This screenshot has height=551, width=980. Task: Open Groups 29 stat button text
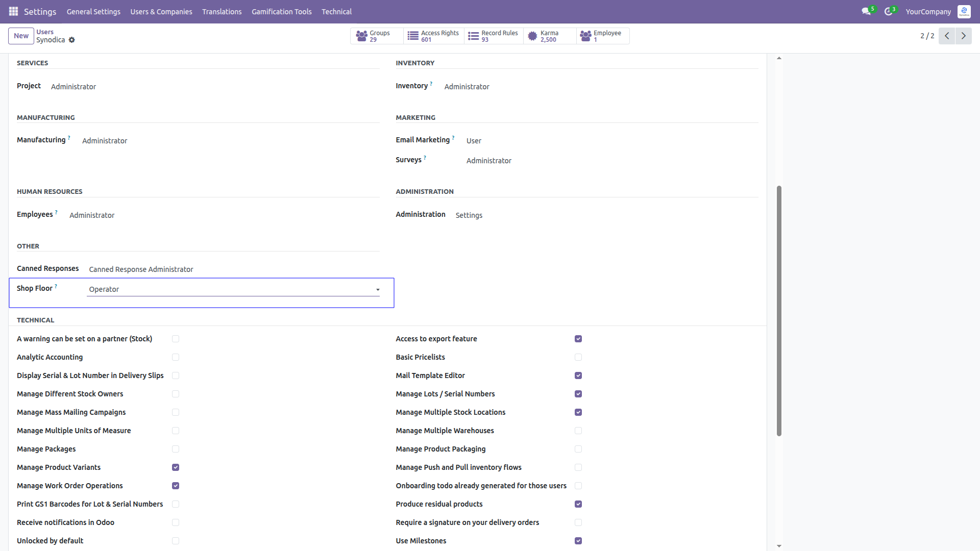point(380,36)
